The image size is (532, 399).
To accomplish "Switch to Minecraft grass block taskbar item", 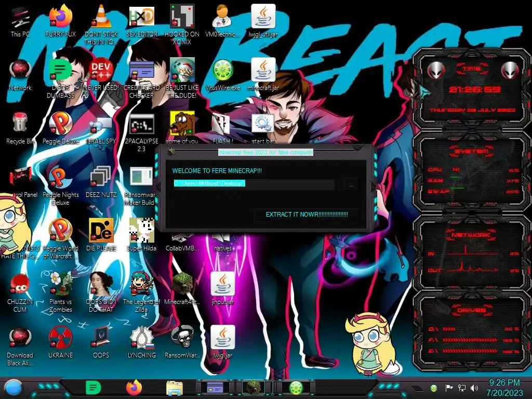I will click(x=254, y=388).
